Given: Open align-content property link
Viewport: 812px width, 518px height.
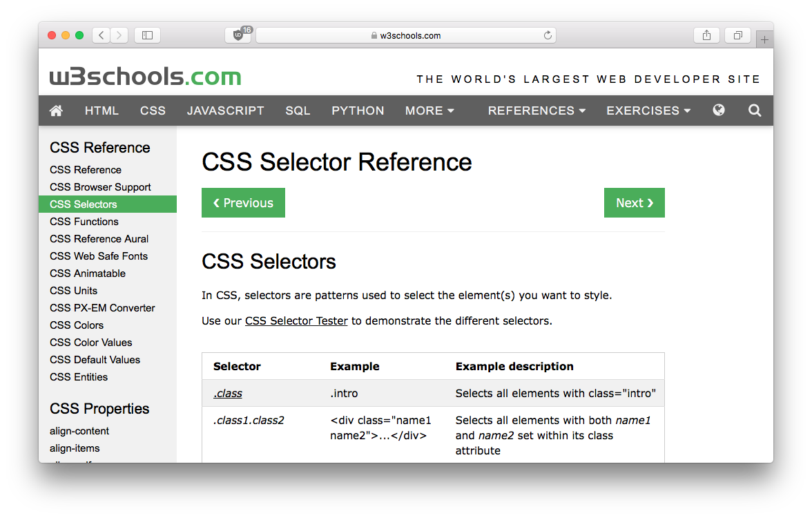Looking at the screenshot, I should [79, 431].
